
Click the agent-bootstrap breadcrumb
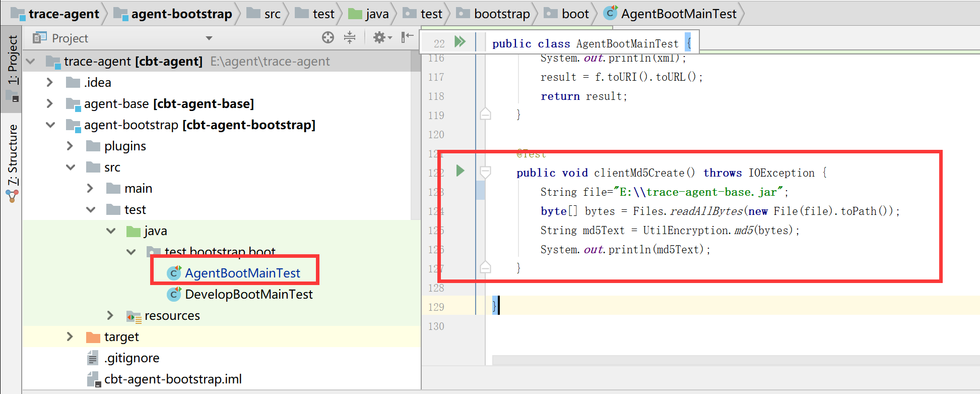tap(173, 14)
